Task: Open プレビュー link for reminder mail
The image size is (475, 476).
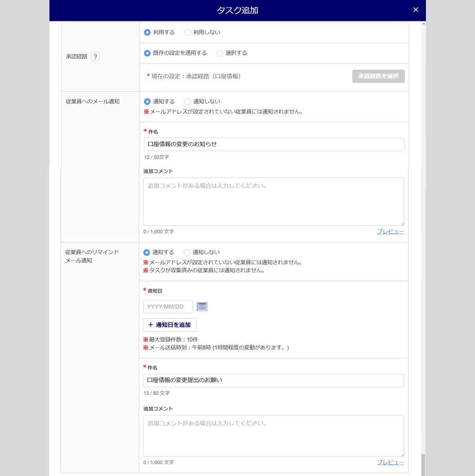Action: pyautogui.click(x=390, y=462)
